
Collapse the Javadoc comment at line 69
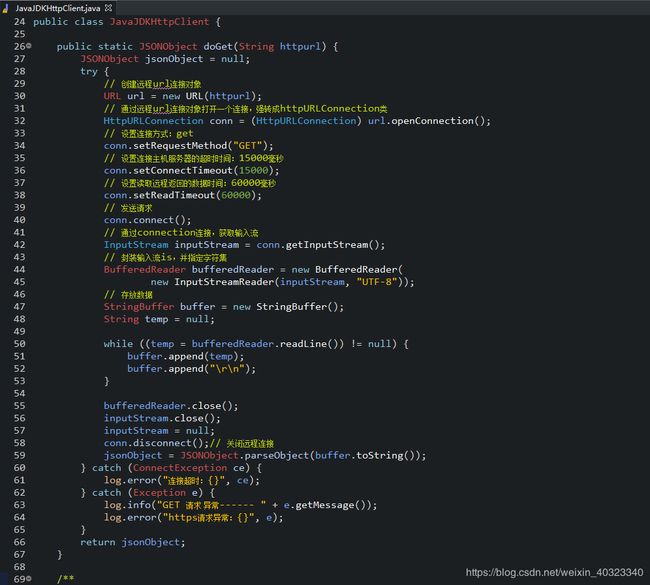click(x=29, y=578)
